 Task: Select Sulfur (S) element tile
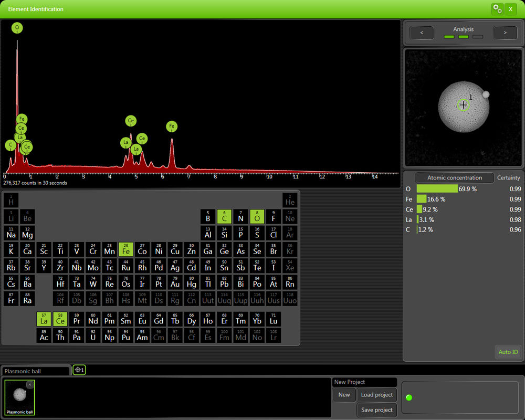coord(257,233)
